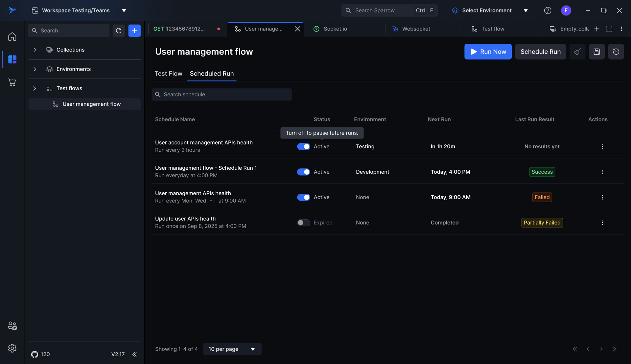
Task: Click the refresh icon next to sidebar search
Action: (119, 31)
